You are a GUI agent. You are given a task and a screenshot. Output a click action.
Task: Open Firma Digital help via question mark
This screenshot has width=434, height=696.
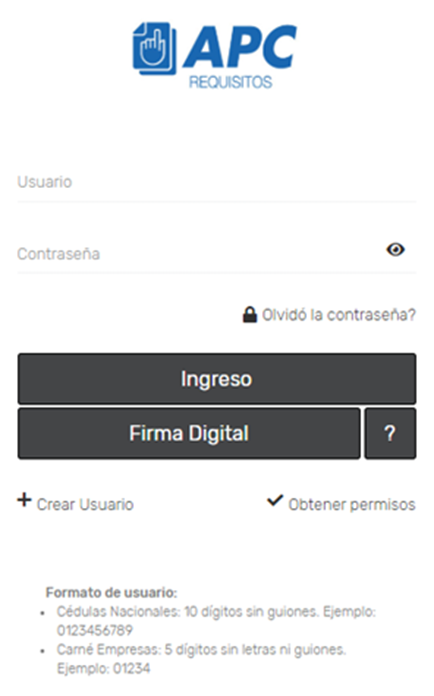click(390, 433)
